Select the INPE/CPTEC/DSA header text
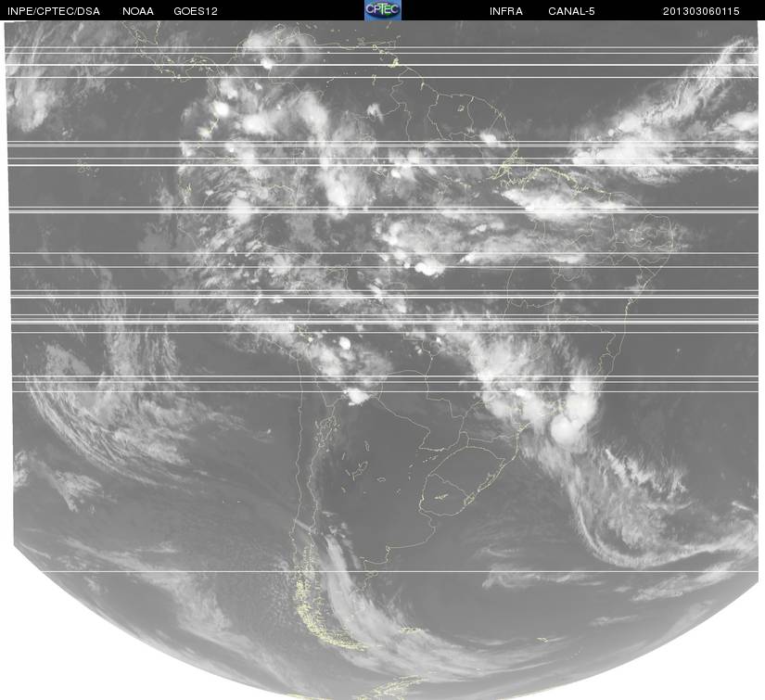The height and width of the screenshot is (700, 765). click(54, 11)
